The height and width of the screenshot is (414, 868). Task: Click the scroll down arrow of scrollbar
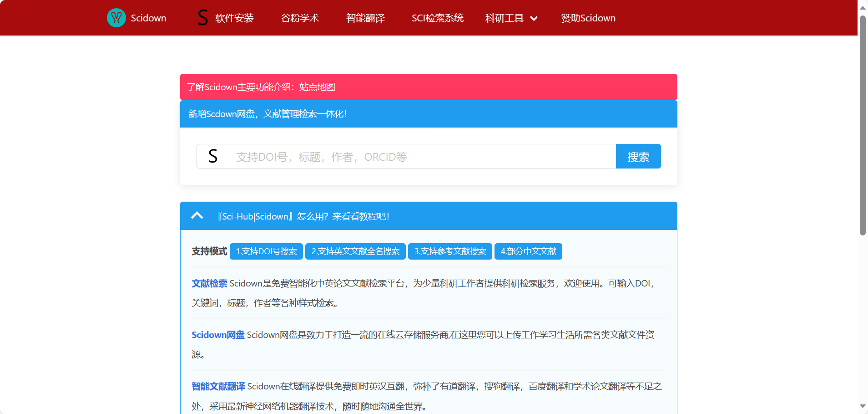point(863,406)
